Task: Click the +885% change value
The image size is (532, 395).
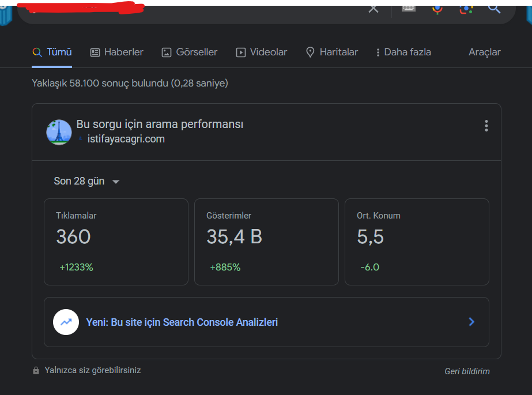Action: pyautogui.click(x=225, y=268)
